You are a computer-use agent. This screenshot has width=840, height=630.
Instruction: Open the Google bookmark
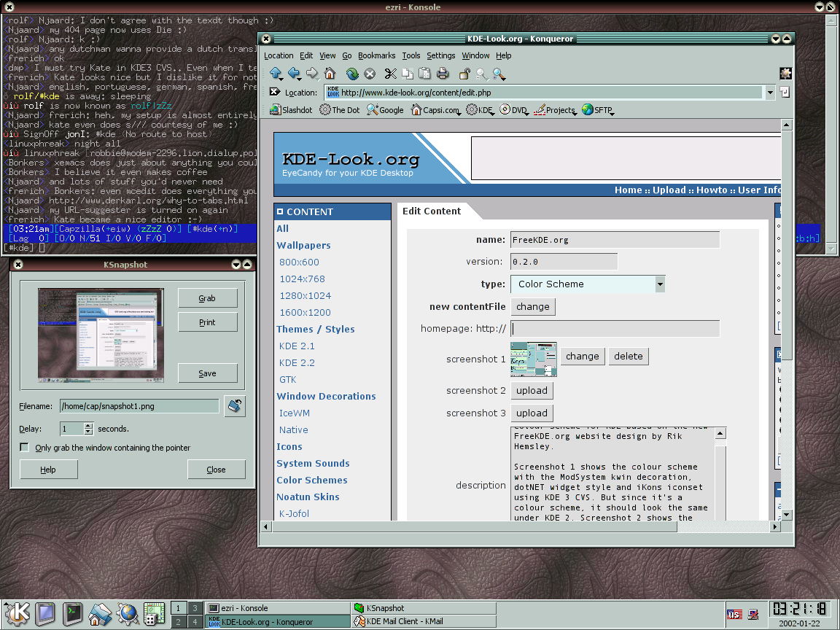pos(385,110)
